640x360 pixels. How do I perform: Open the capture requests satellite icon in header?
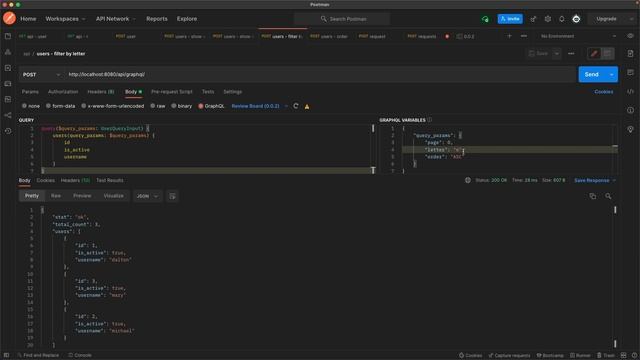coord(533,19)
